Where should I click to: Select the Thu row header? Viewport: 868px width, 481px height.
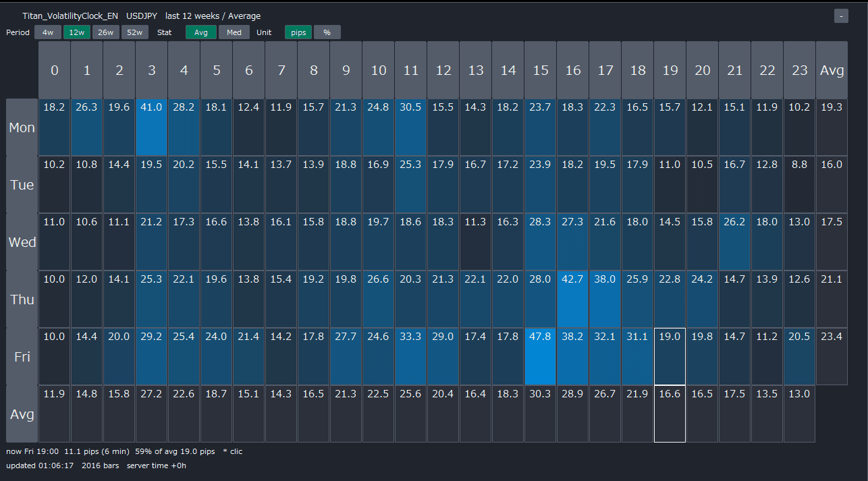click(x=22, y=300)
